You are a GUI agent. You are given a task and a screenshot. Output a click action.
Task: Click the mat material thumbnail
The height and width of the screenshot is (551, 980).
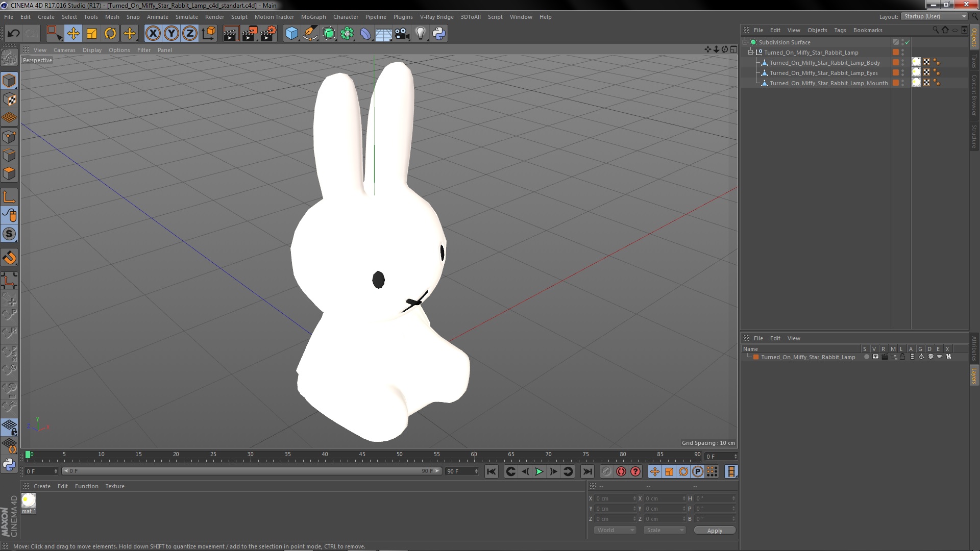(29, 501)
